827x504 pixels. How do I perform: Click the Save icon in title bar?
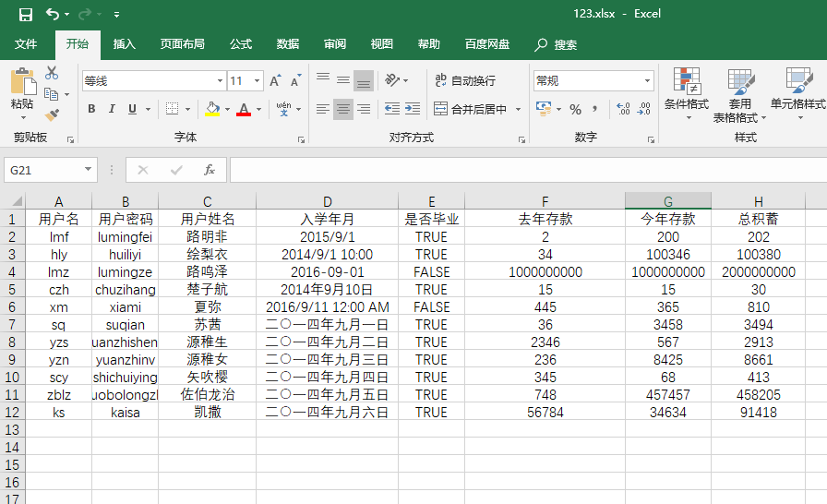pyautogui.click(x=25, y=14)
